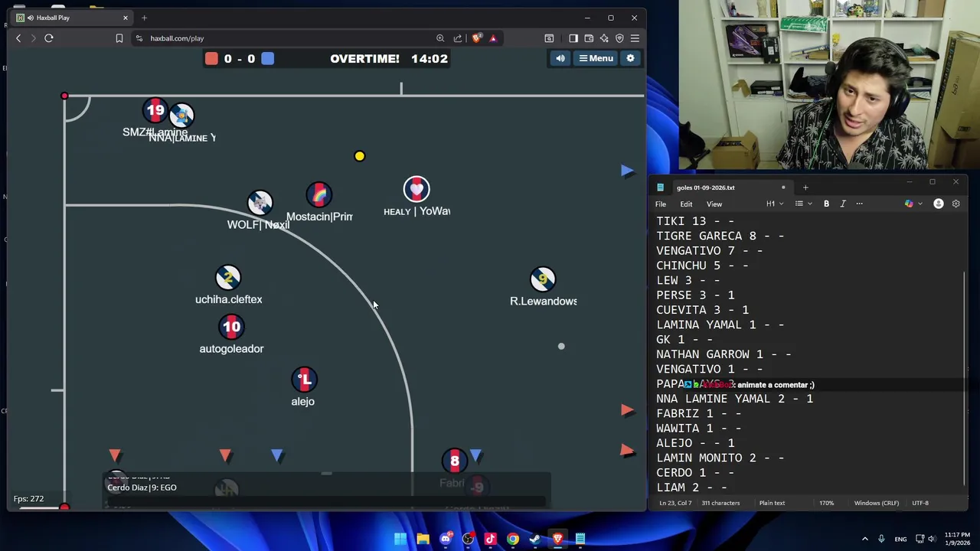Click the browser forward arrow
This screenshot has width=980, height=551.
(x=33, y=38)
